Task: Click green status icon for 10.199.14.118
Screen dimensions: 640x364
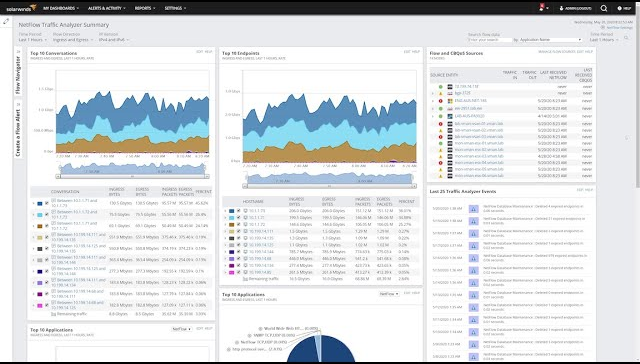Action: point(440,87)
